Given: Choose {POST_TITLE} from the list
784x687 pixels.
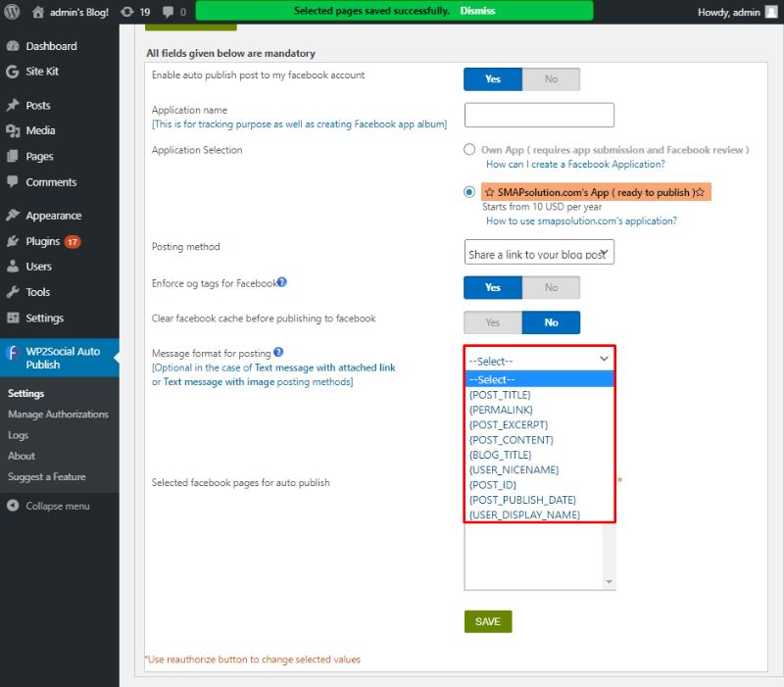Looking at the screenshot, I should tap(540, 395).
